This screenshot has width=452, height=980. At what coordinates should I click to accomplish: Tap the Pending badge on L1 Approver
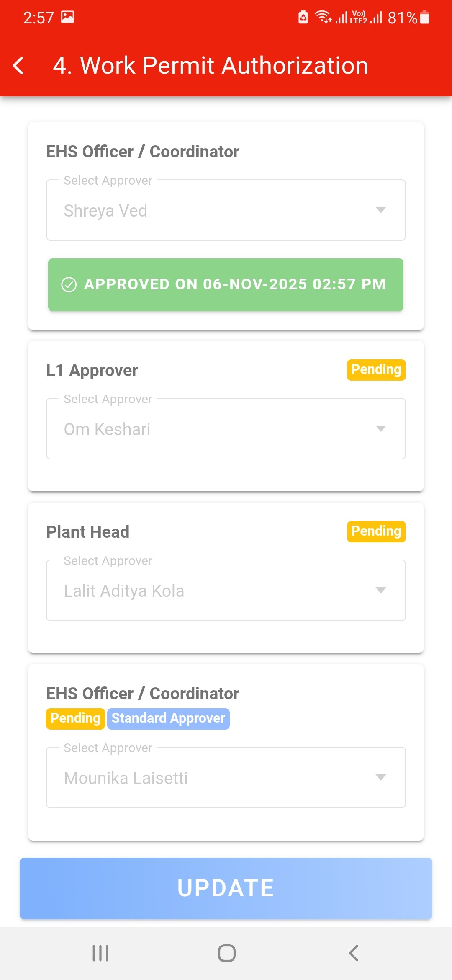[376, 370]
